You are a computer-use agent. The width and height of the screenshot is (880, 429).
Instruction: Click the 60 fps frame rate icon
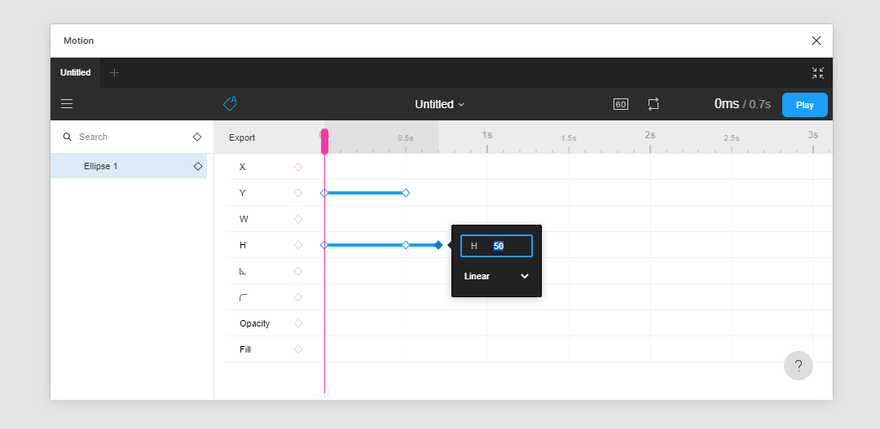[621, 104]
